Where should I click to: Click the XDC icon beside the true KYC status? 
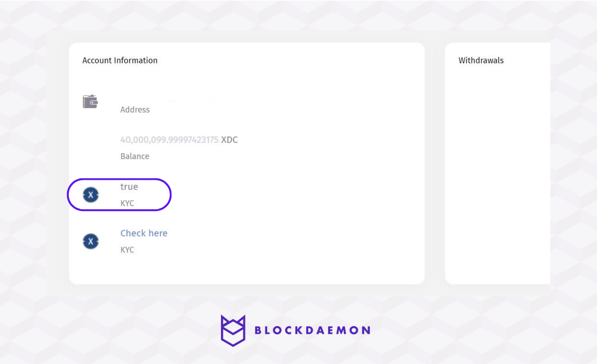coord(91,195)
